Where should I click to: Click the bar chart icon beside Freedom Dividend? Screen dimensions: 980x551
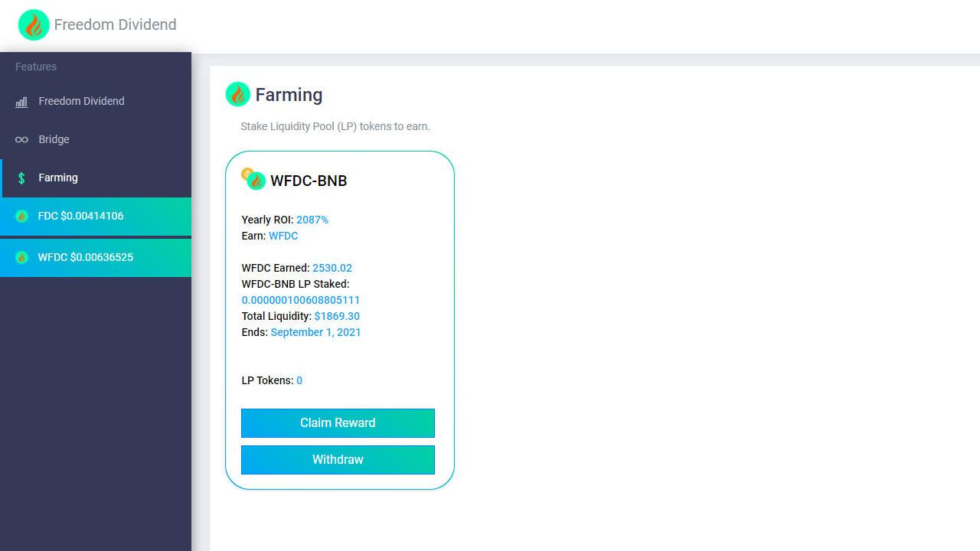pos(21,102)
